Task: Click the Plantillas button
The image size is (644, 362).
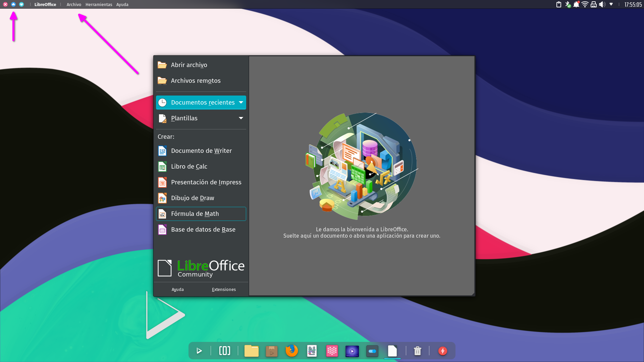Action: pos(201,118)
